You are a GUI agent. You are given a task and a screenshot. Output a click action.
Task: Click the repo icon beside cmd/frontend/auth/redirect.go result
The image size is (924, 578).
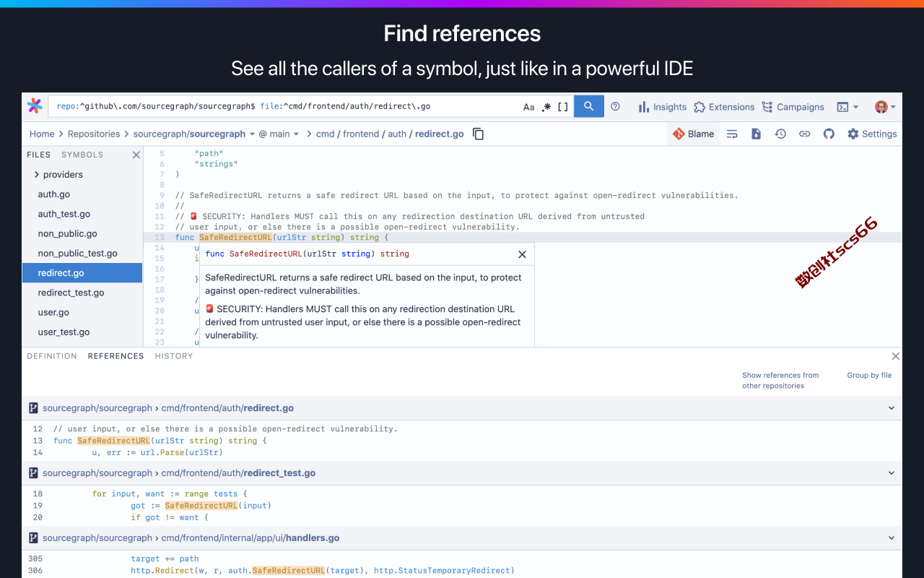(33, 408)
